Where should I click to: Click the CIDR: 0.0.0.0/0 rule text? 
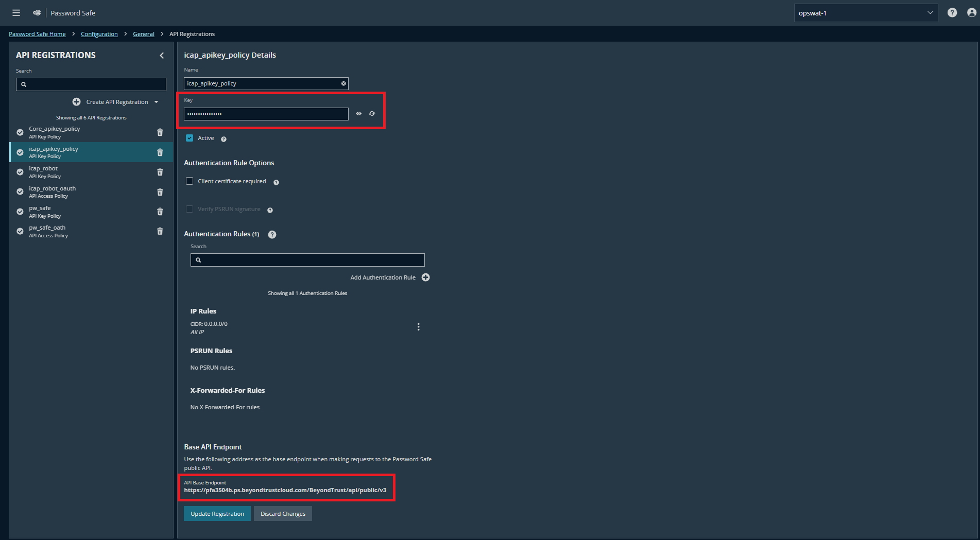point(209,324)
